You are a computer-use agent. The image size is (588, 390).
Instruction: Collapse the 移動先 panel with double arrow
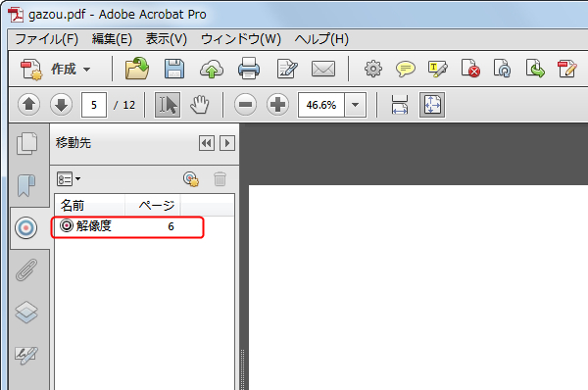pyautogui.click(x=207, y=143)
